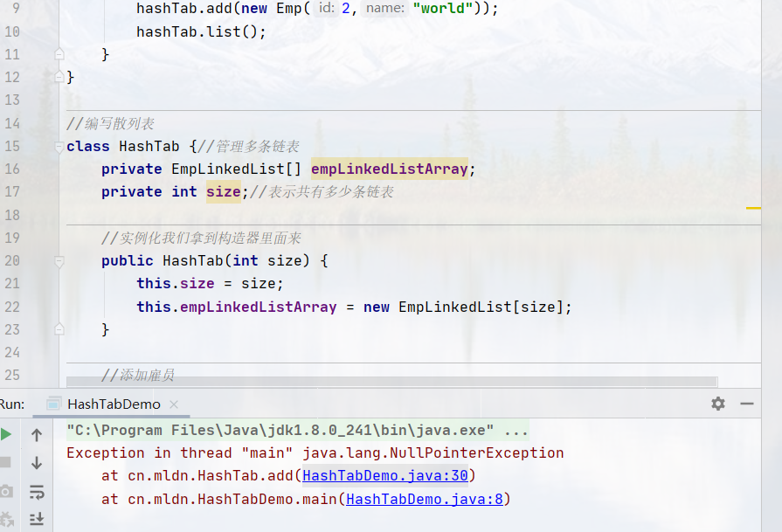Viewport: 782px width, 532px height.
Task: Click fold end marker on line 11
Action: click(59, 54)
